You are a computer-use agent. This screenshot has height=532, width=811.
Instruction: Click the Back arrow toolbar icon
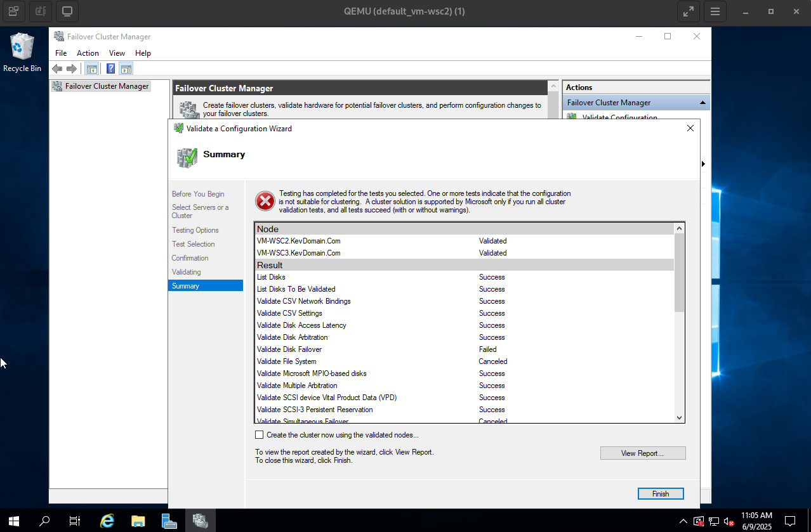pyautogui.click(x=57, y=69)
